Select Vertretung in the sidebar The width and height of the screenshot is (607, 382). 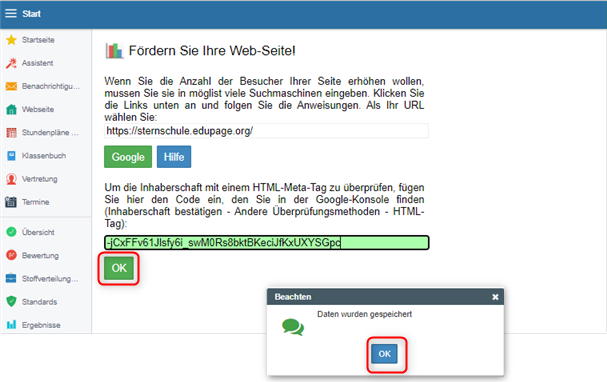pos(39,179)
